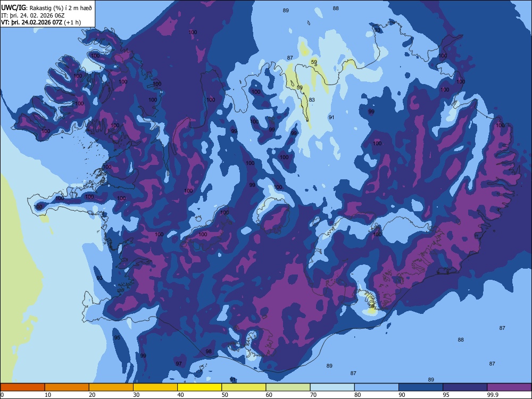The image size is (532, 399).
Task: Select the legend tick label '60'
Action: pyautogui.click(x=269, y=395)
